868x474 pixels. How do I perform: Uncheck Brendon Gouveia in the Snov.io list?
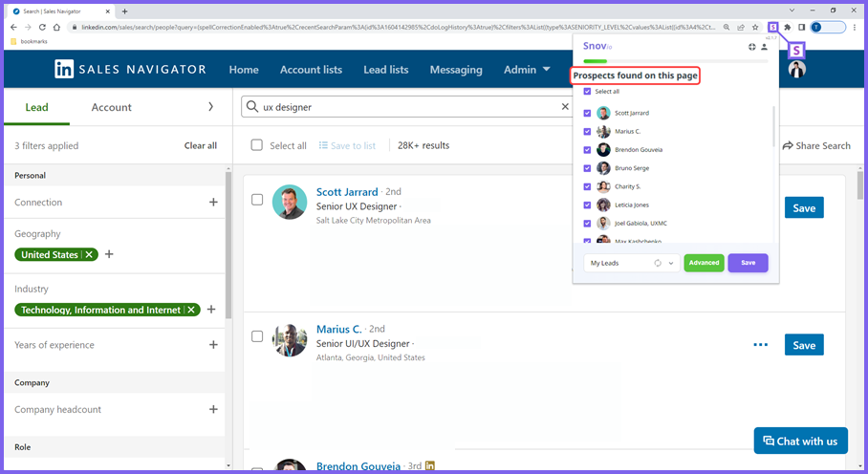[x=587, y=150]
